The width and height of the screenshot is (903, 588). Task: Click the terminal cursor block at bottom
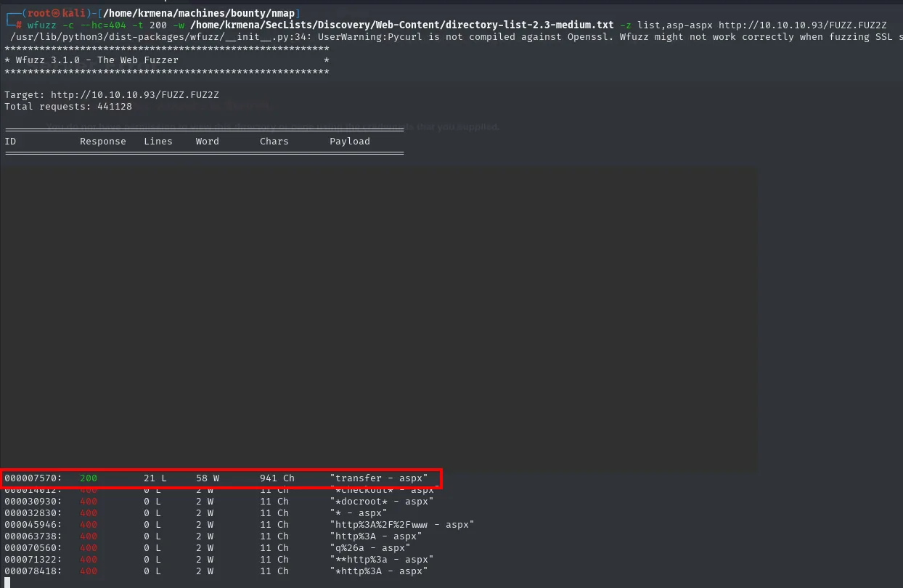point(7,582)
